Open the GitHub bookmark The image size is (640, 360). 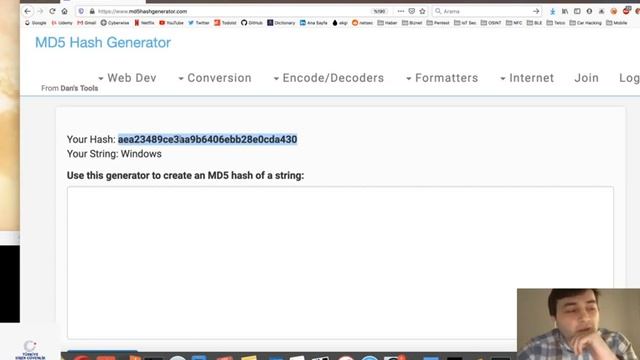point(252,23)
